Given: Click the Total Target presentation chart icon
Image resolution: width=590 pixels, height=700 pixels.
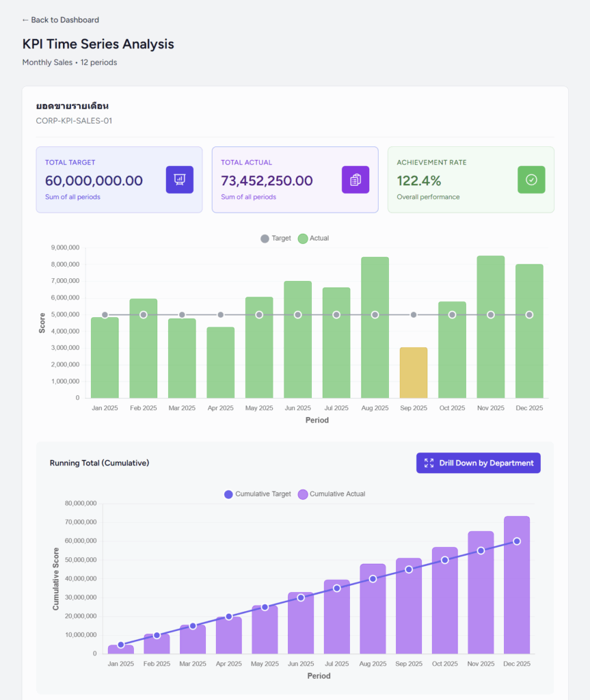Looking at the screenshot, I should point(180,180).
